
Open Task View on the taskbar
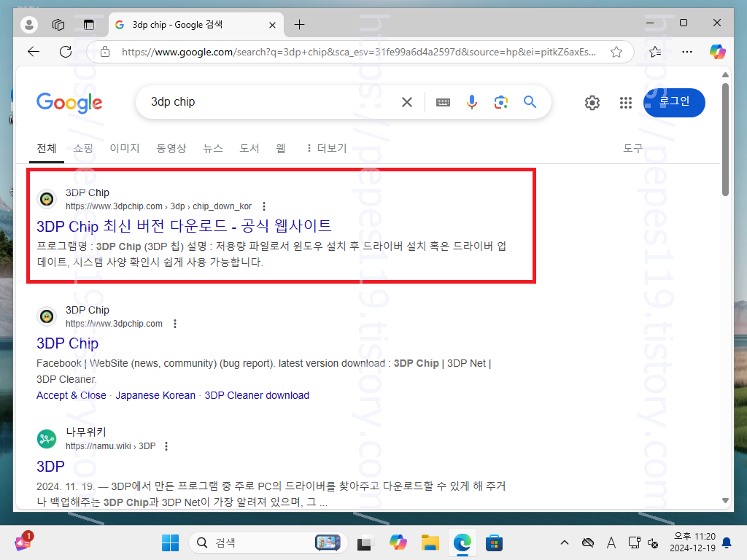coord(364,542)
